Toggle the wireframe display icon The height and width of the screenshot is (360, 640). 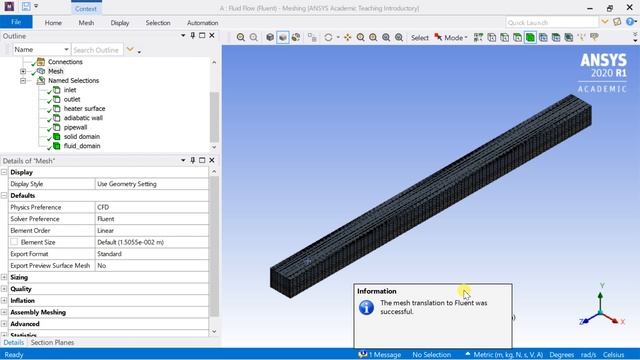pyautogui.click(x=282, y=37)
